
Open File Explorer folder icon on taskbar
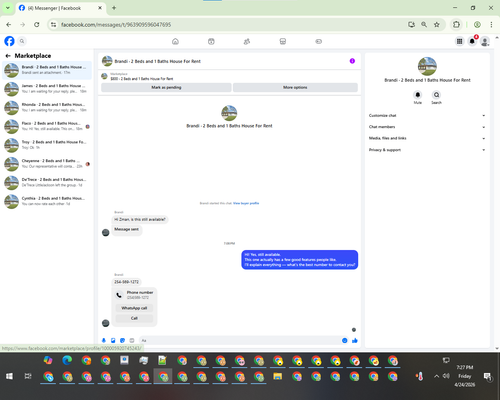[278, 376]
